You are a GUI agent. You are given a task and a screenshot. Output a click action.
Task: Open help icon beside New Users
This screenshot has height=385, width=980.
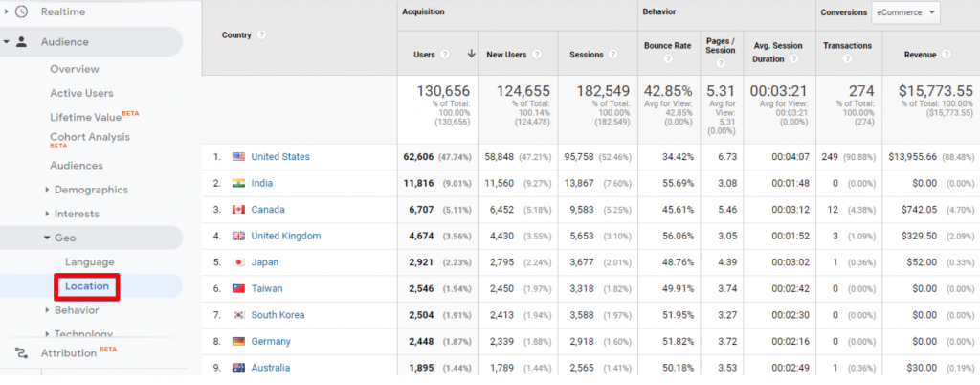coord(536,55)
